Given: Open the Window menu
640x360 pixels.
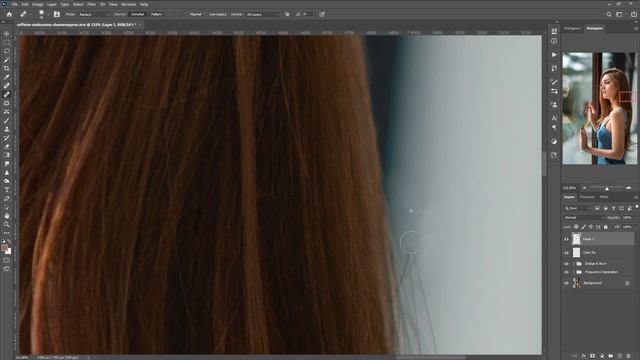Looking at the screenshot, I should (129, 4).
